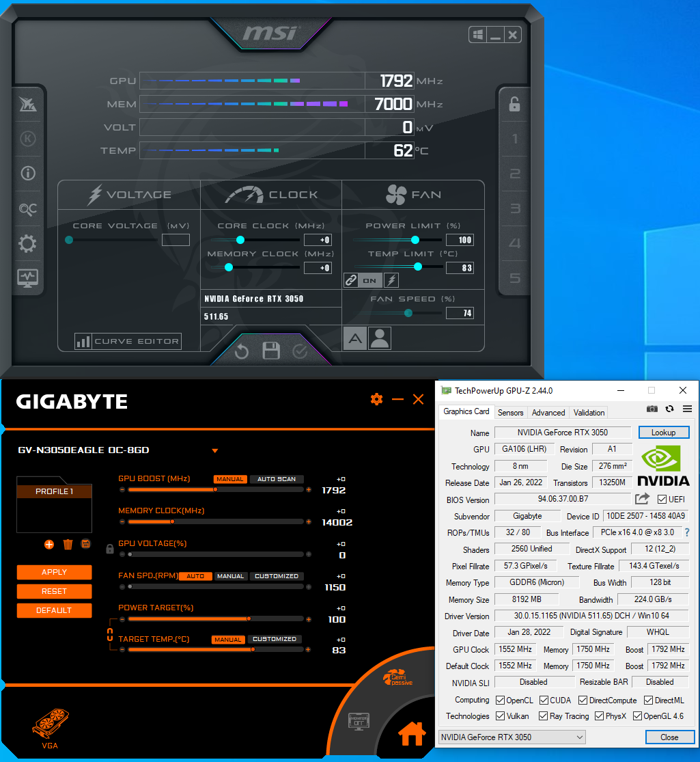This screenshot has width=700, height=762.
Task: Decrease Memory Clock with the minus icon
Action: 122,522
